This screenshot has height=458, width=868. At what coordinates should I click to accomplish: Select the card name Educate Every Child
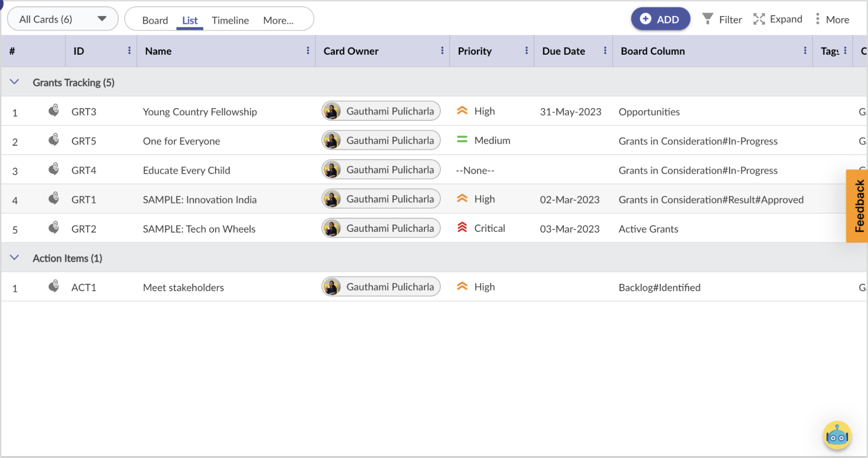point(186,170)
